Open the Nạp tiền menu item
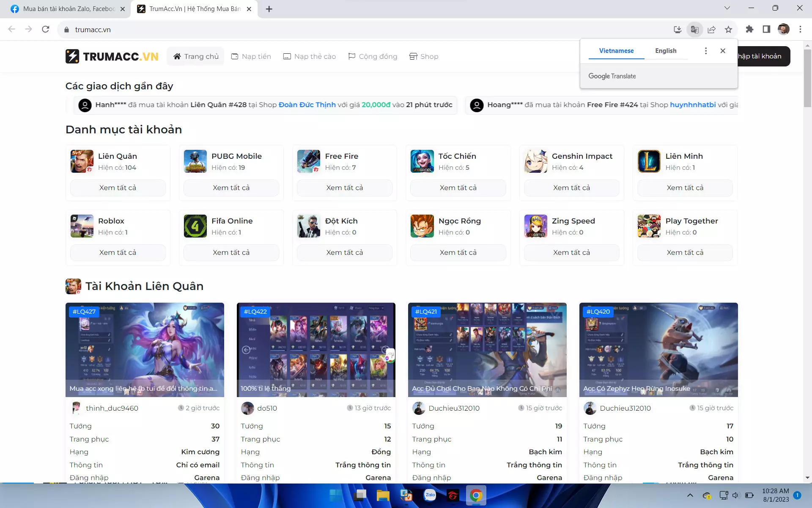This screenshot has height=508, width=812. 251,56
